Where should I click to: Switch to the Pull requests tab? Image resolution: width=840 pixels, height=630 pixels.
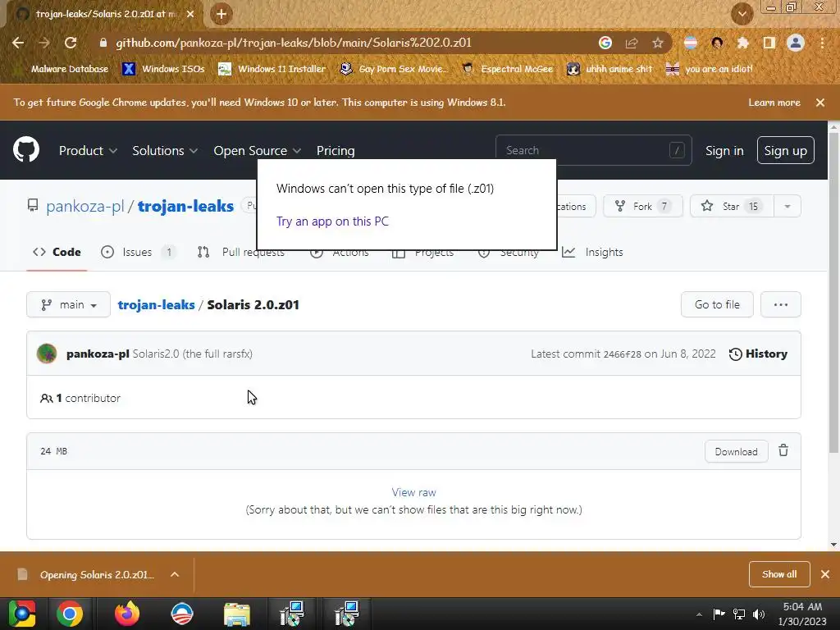(241, 252)
